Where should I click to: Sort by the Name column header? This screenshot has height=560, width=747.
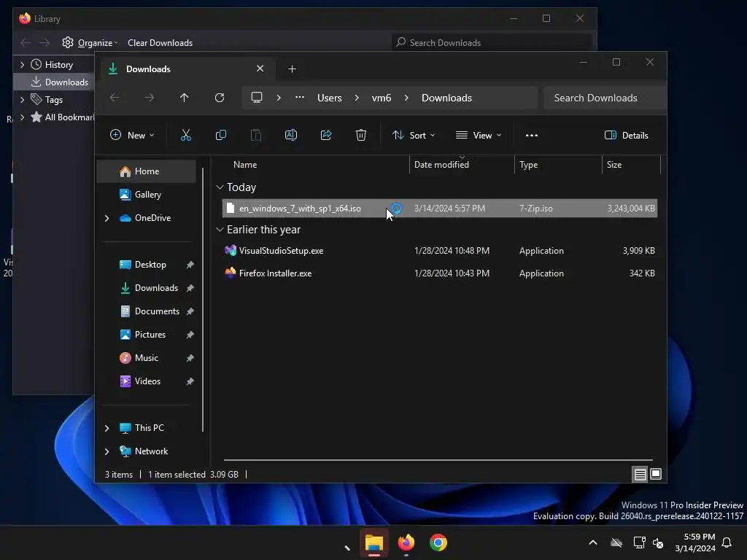[x=245, y=165]
